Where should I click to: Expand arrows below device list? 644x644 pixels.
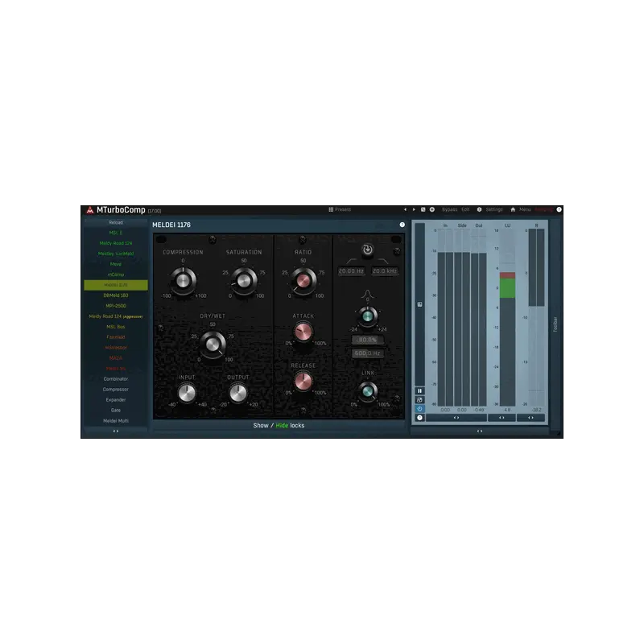click(x=116, y=431)
